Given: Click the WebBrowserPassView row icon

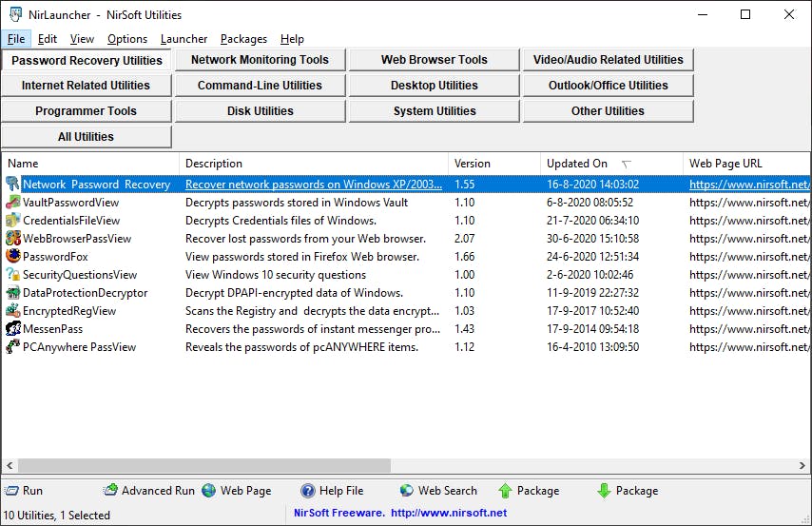Looking at the screenshot, I should click(13, 239).
